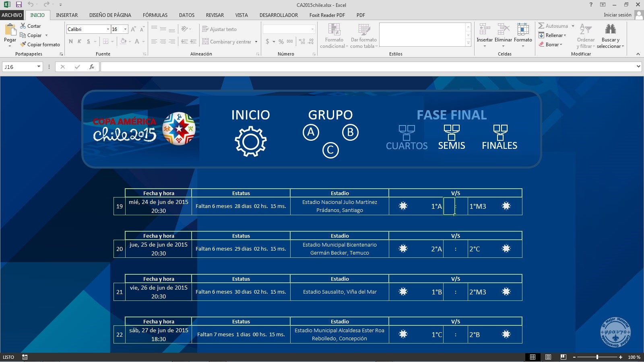Undo the last action in quick access
This screenshot has height=362, width=644.
point(31,4)
